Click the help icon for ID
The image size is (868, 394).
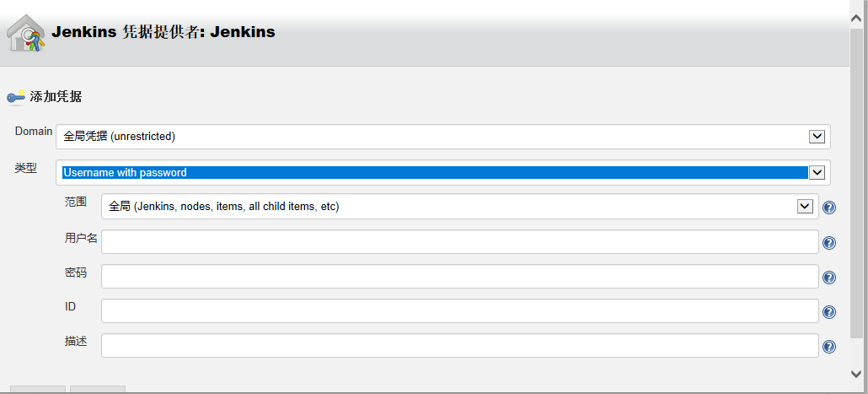coord(829,312)
